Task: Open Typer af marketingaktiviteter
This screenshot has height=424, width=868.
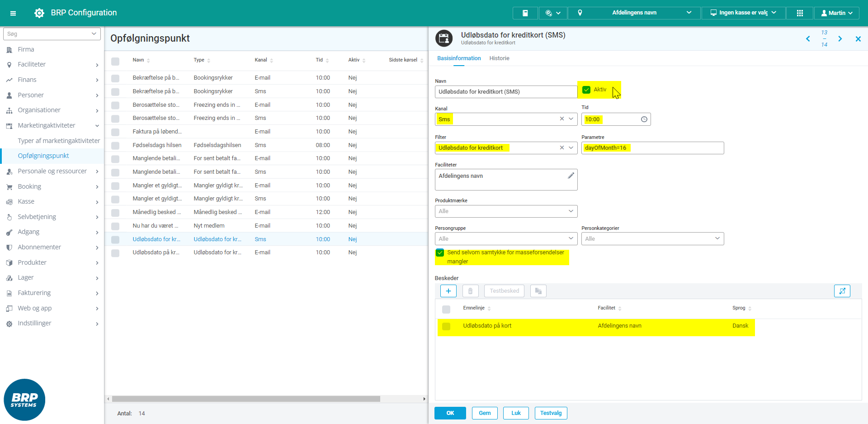Action: coord(59,141)
